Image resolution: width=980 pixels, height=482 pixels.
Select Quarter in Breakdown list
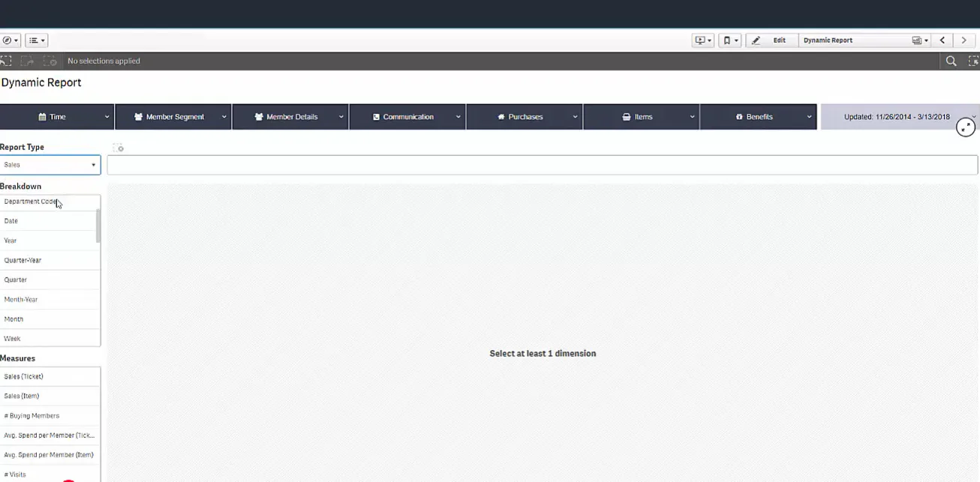(48, 280)
